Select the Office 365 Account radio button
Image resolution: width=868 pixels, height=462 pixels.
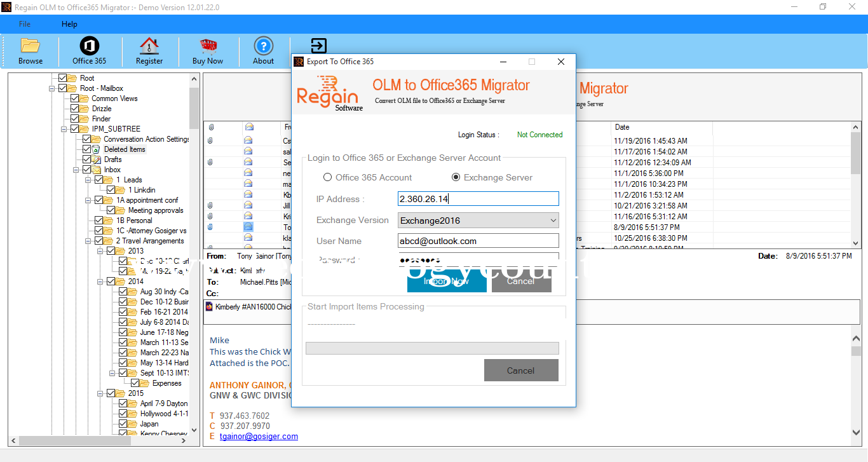[328, 177]
